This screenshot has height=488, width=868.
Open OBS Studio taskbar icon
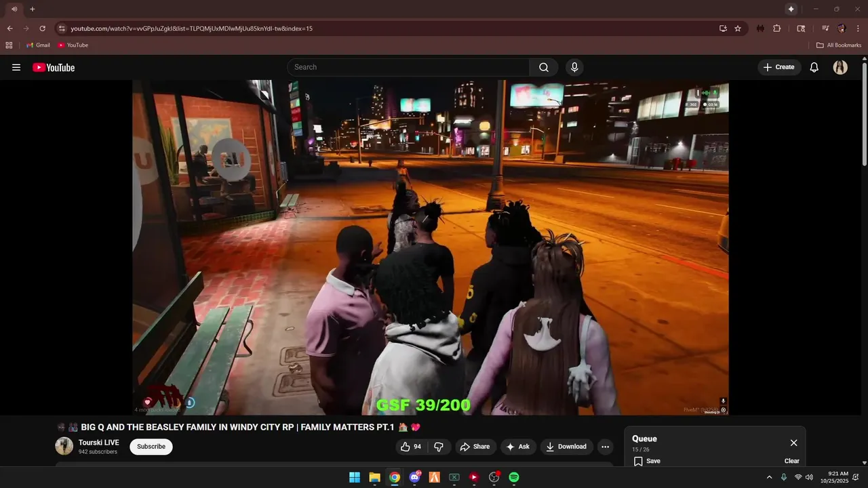pos(494,477)
